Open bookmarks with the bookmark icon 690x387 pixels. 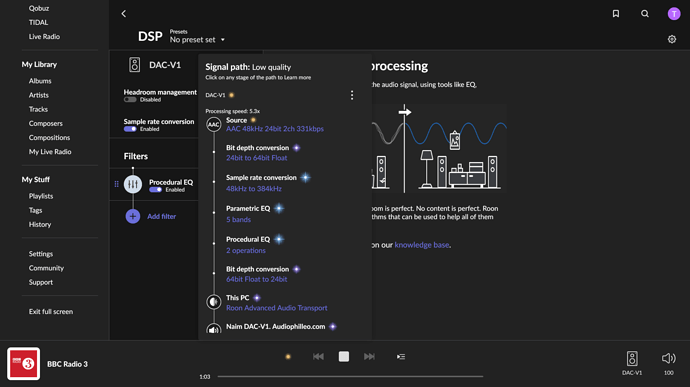tap(616, 14)
